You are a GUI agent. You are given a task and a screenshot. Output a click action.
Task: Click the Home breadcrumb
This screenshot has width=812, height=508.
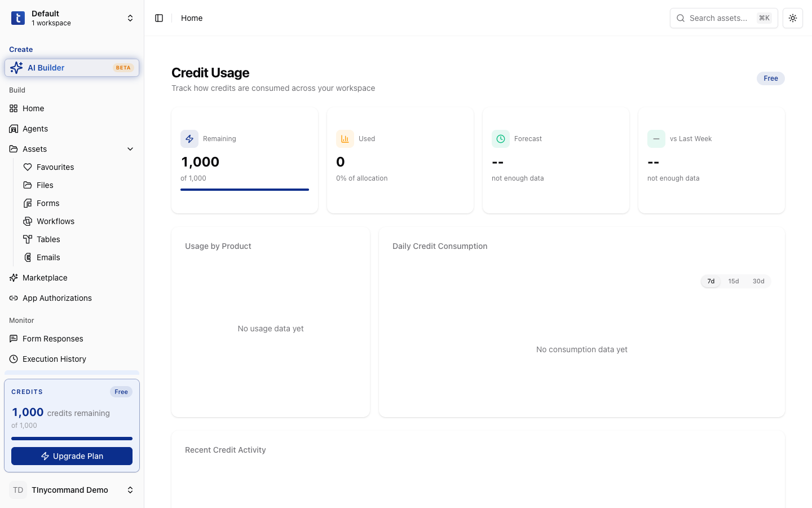[x=192, y=18]
